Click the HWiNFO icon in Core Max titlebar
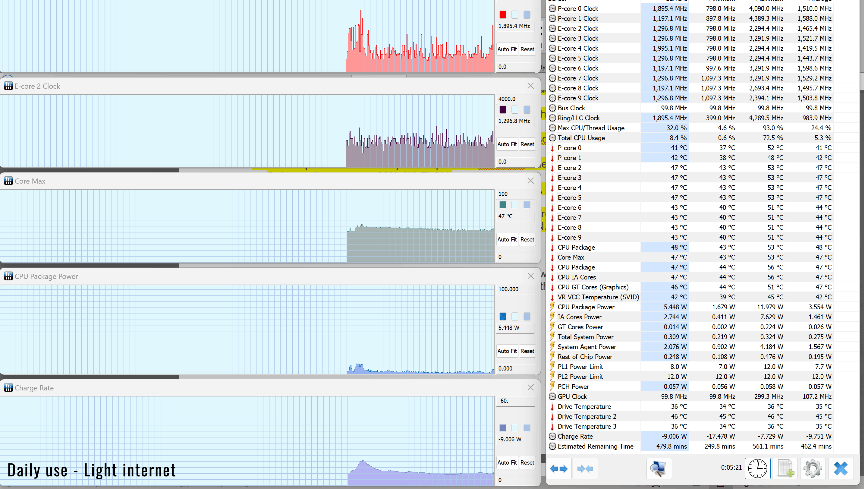This screenshot has width=868, height=489. 8,181
